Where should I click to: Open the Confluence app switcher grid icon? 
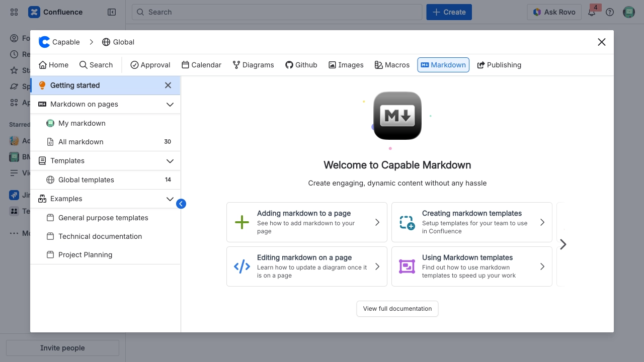pos(14,12)
